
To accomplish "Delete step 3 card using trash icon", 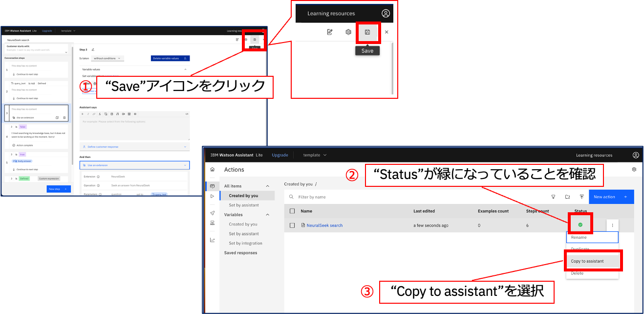I will [x=64, y=117].
